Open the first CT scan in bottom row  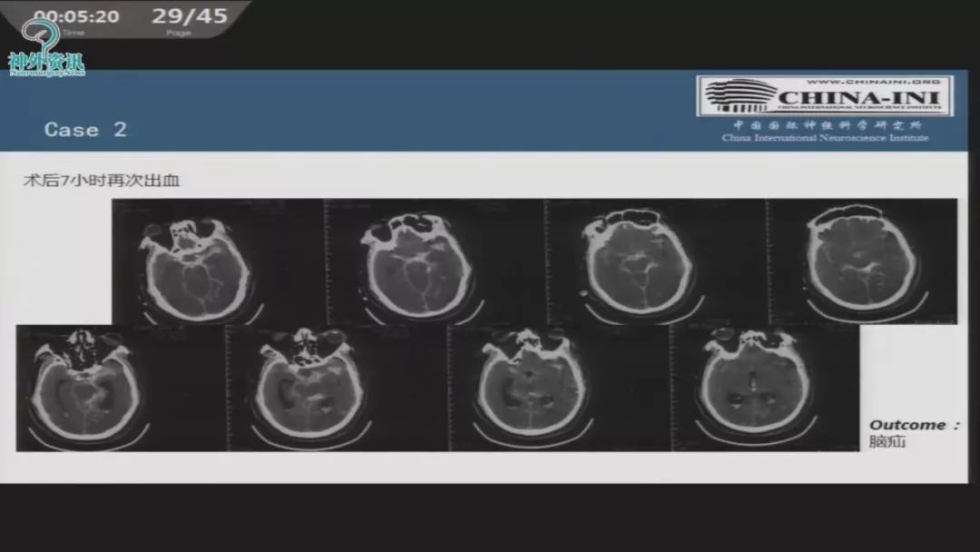121,389
